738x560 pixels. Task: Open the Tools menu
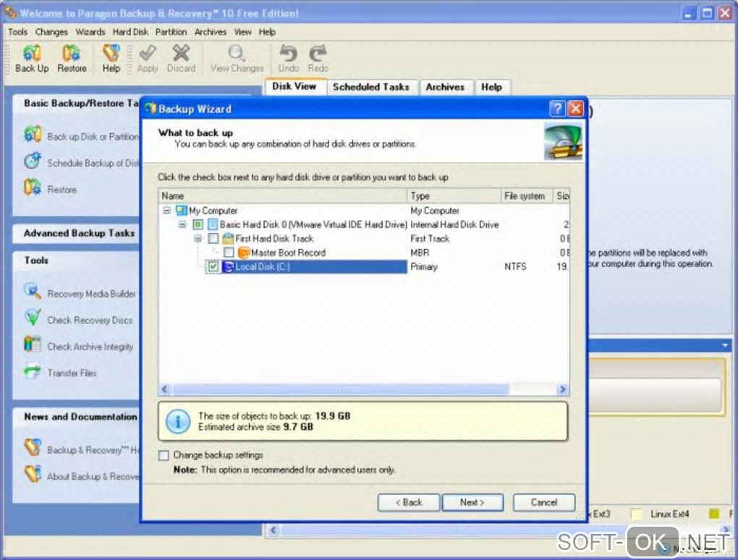point(18,32)
